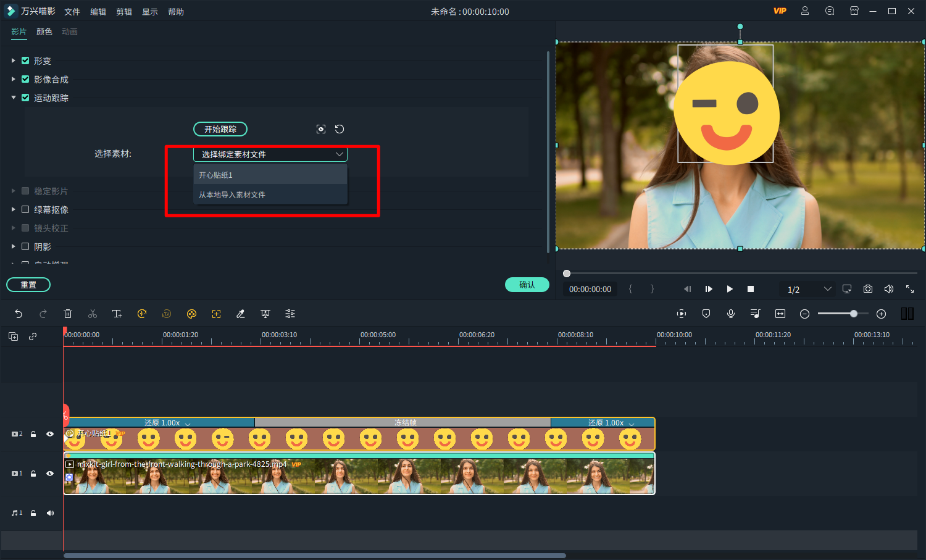
Task: Click the timeline zoom slider handle
Action: click(853, 314)
